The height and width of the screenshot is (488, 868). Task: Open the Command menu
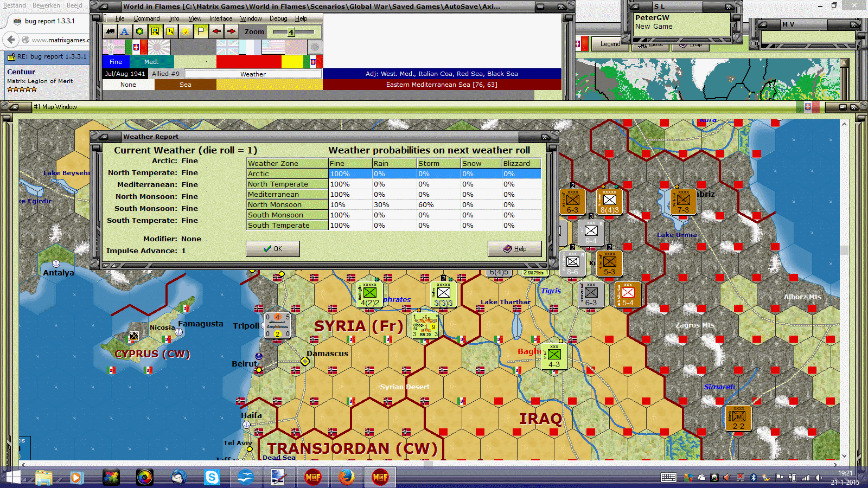point(146,18)
